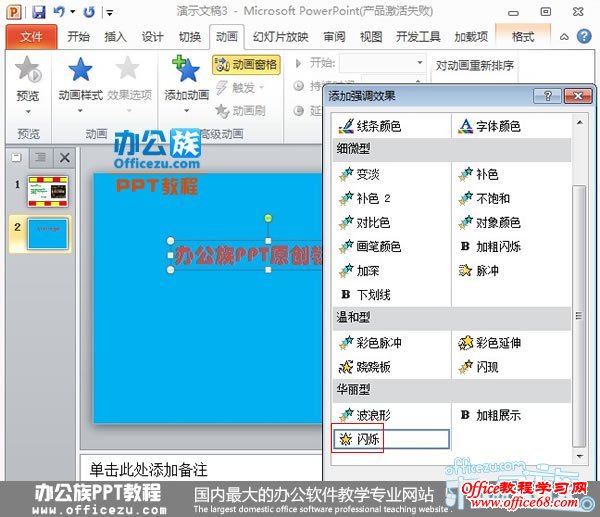The width and height of the screenshot is (600, 517).
Task: Open the 开始 start timing combo box
Action: [x=382, y=62]
